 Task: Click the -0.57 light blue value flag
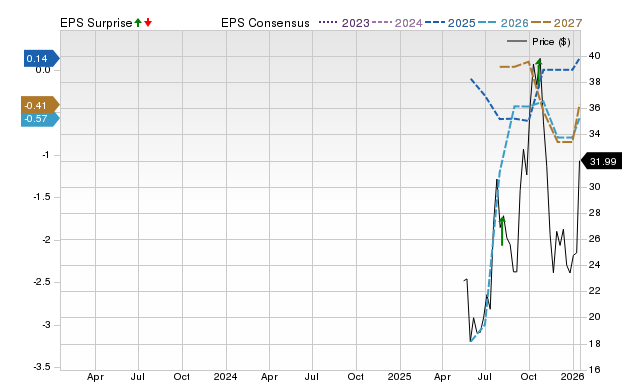[x=40, y=119]
